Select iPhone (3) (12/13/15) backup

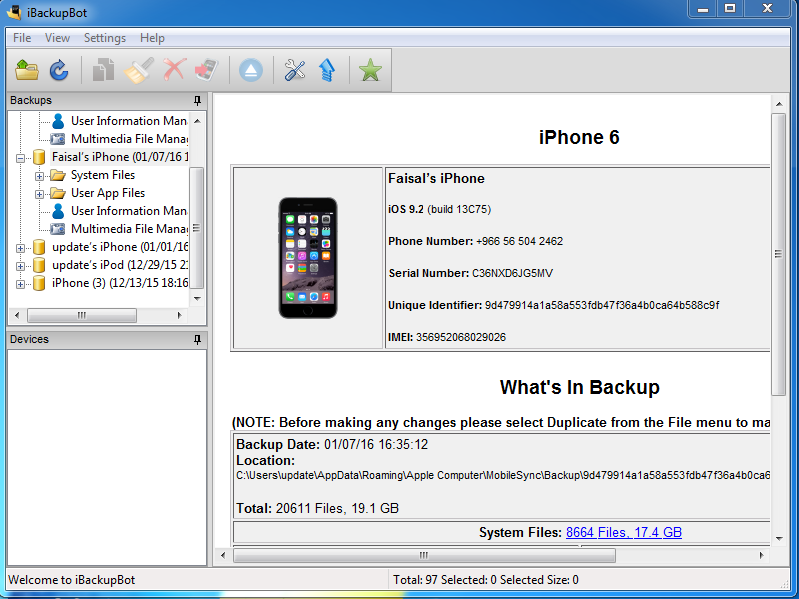tap(120, 283)
